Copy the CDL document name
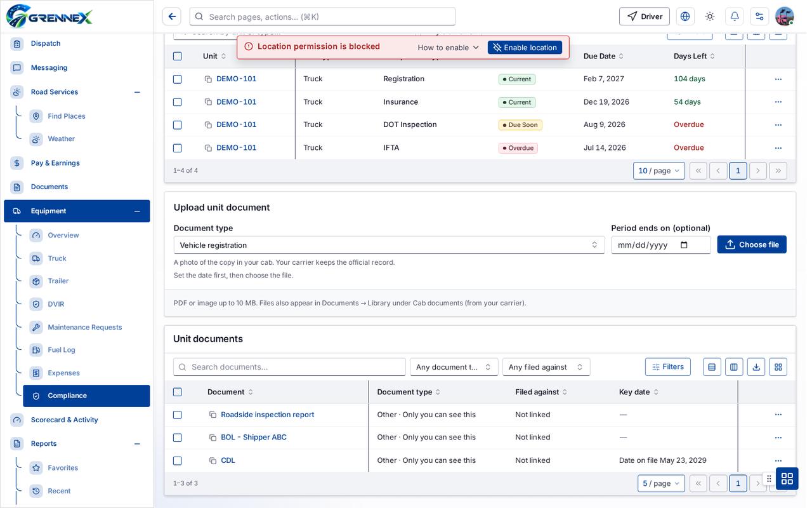Image resolution: width=812 pixels, height=508 pixels. tap(213, 460)
